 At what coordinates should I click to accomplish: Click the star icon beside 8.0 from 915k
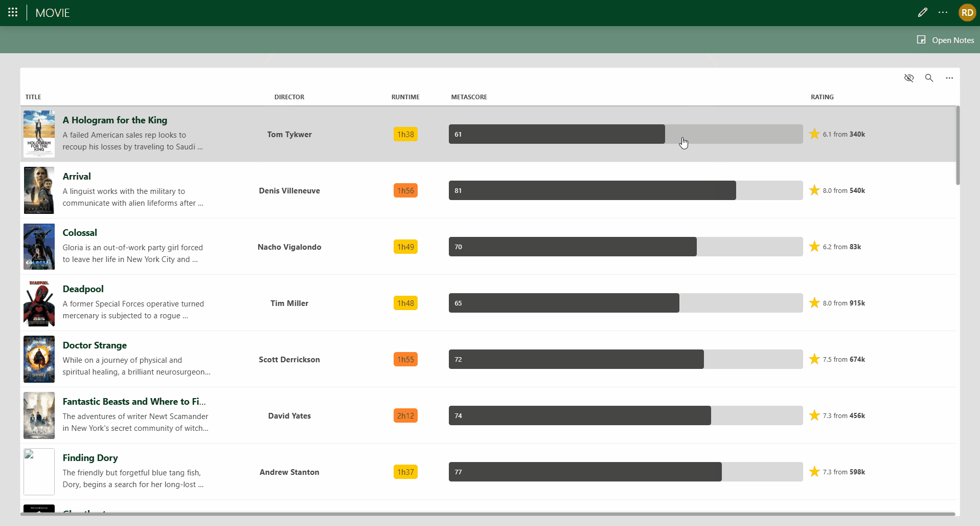click(x=814, y=303)
